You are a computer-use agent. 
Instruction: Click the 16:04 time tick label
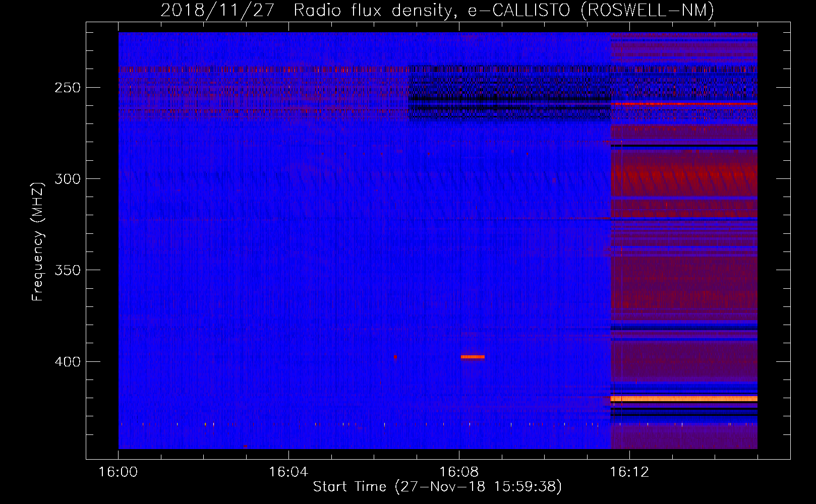pos(288,472)
